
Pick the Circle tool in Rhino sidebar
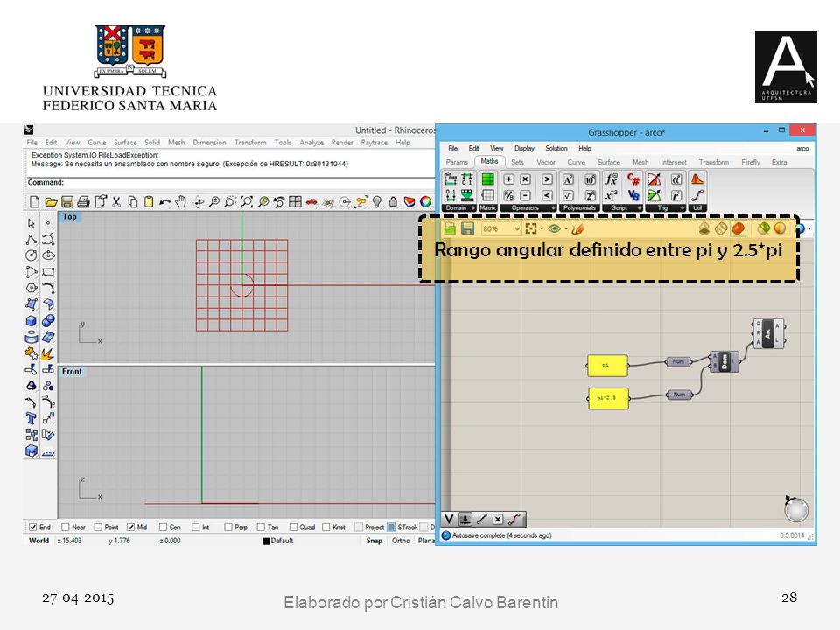click(31, 255)
